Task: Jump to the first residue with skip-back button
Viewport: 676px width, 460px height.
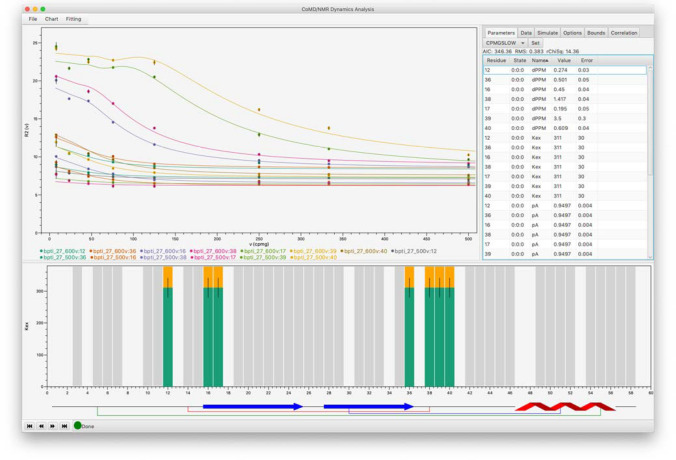Action: 31,426
